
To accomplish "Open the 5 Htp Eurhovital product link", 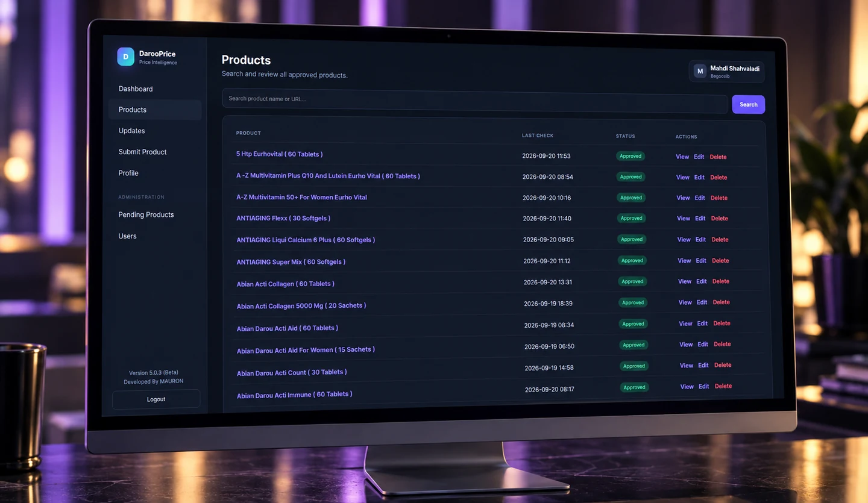I will (x=279, y=154).
